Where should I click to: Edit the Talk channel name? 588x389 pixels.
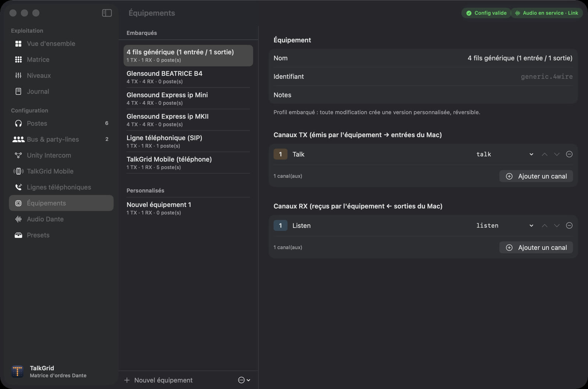[x=298, y=154]
